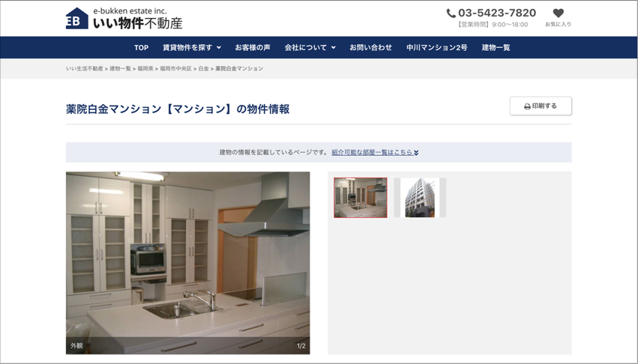Viewport: 638px width, 364px height.
Task: Open the お問い合わせ page
Action: pos(370,47)
